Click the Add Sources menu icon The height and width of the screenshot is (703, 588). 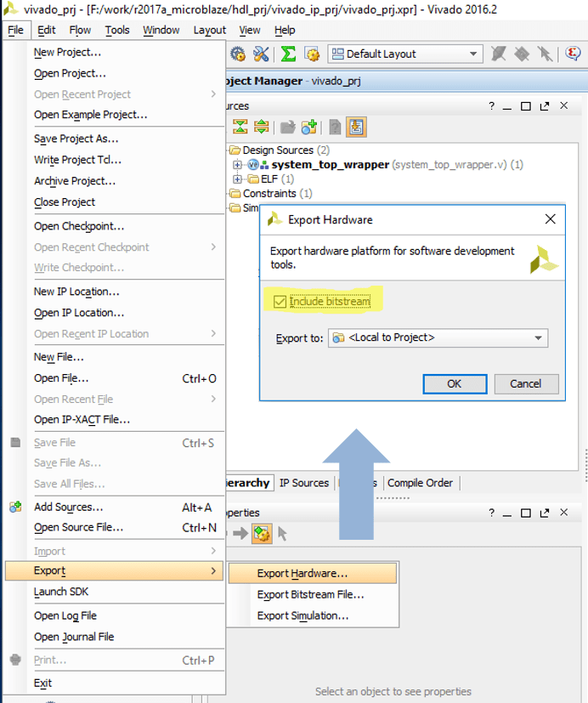pyautogui.click(x=15, y=507)
